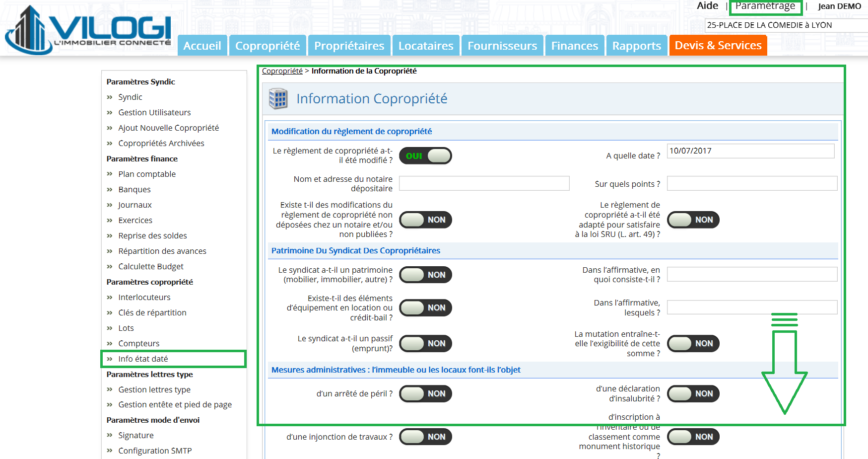
Task: Click the Jean DEMO user name
Action: (840, 6)
